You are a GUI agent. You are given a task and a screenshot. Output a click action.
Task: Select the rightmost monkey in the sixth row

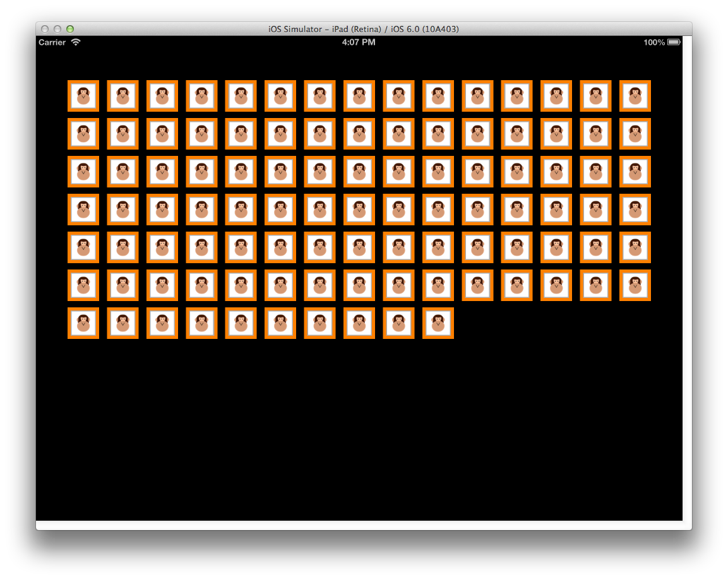point(635,285)
